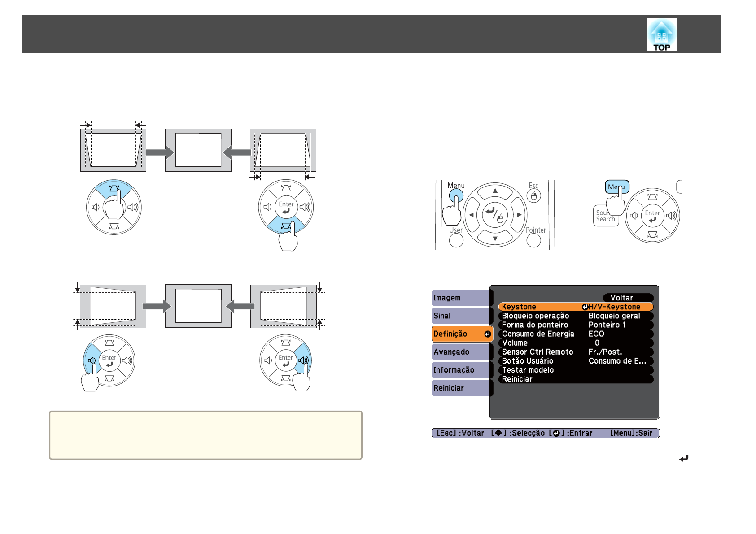
Task: Click the enter arrow icon on the Definição tab
Action: [487, 334]
